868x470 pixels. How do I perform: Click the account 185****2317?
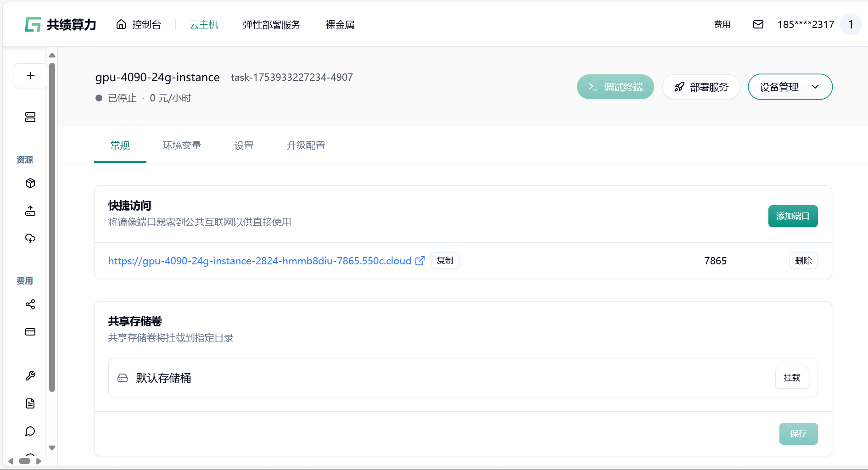(x=806, y=24)
